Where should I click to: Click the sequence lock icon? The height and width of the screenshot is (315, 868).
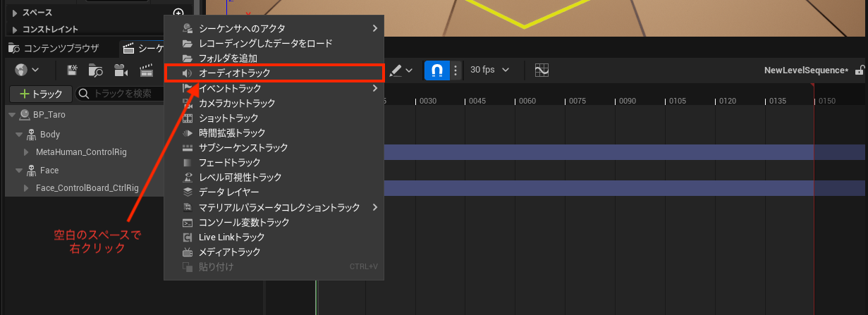point(859,70)
